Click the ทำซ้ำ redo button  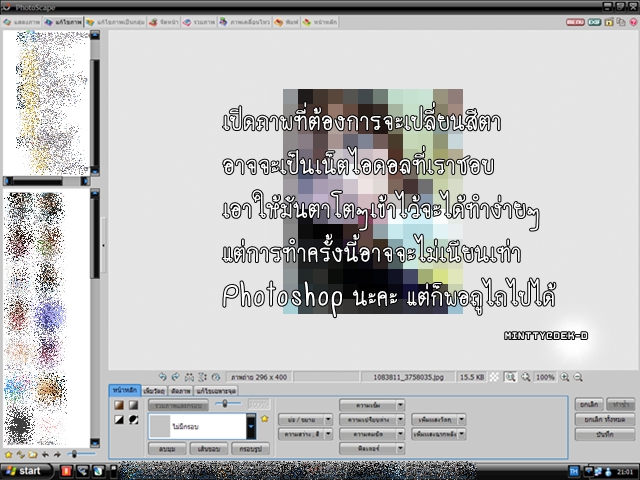(x=620, y=404)
